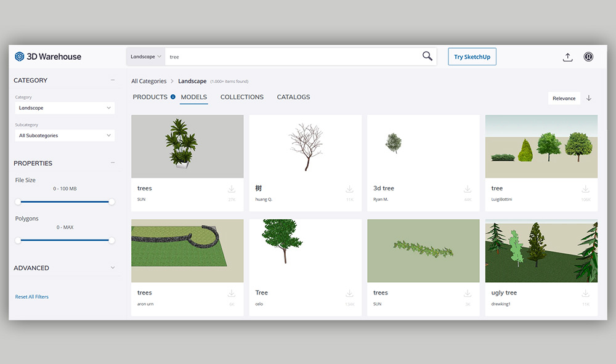Click the 3D Warehouse logo
This screenshot has height=364, width=616.
click(x=48, y=57)
